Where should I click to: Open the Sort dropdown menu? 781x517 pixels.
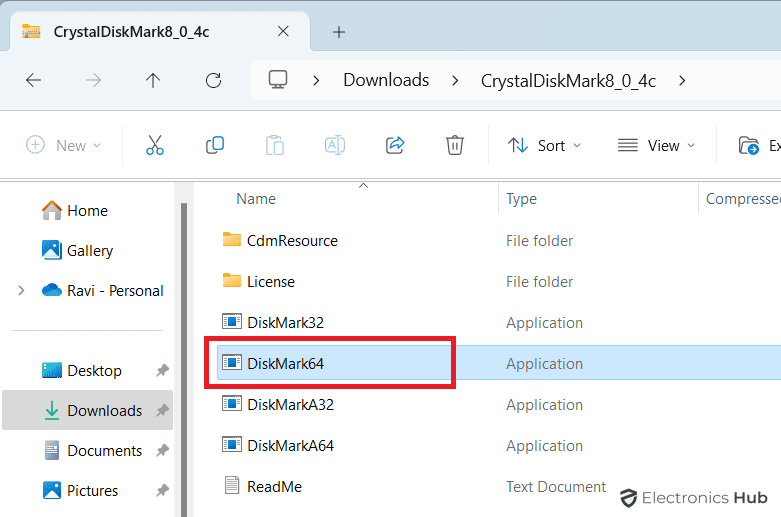pyautogui.click(x=544, y=146)
